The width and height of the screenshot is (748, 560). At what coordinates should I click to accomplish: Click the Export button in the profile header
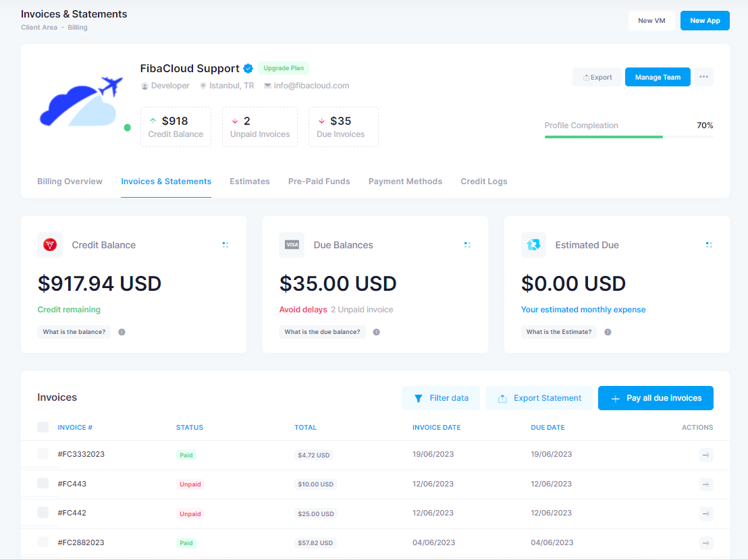pos(597,77)
